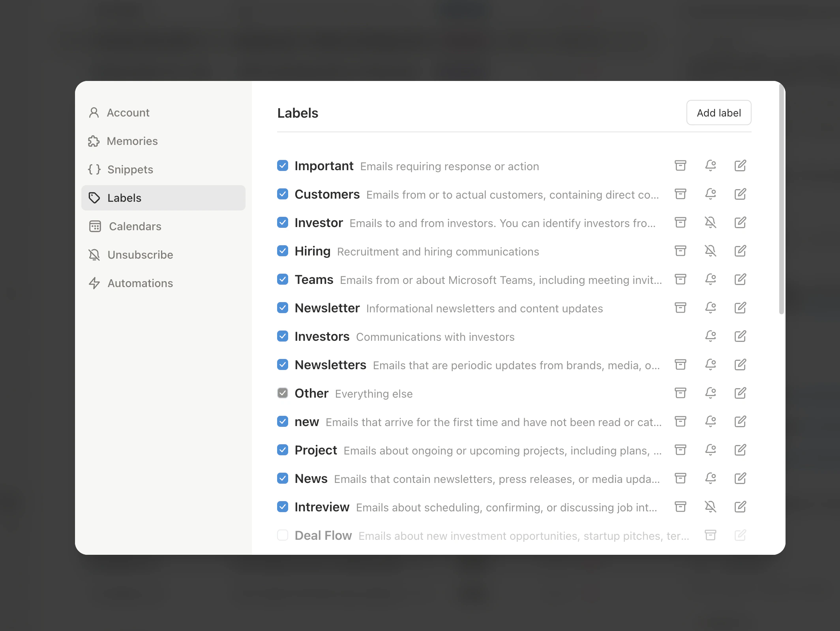Open the Unsubscribe section
This screenshot has height=631, width=840.
pos(140,255)
